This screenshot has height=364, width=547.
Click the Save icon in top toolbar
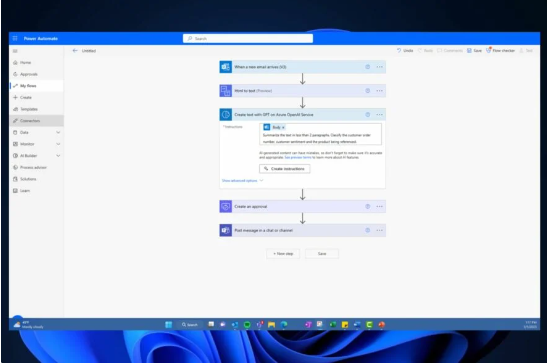click(469, 51)
